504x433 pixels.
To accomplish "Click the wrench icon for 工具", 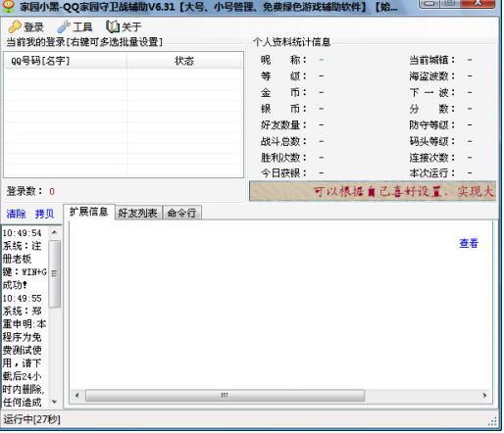I will 64,26.
